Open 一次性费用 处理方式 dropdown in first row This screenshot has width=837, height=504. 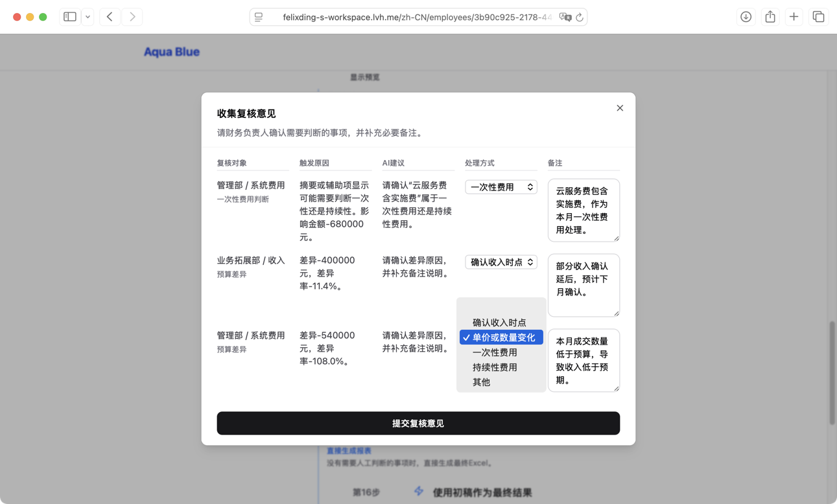[501, 187]
